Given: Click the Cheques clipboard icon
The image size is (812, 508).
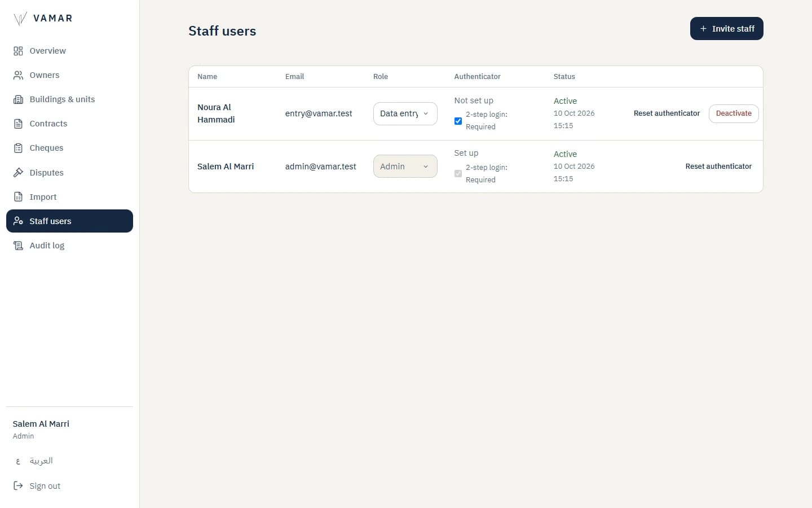Looking at the screenshot, I should (x=18, y=148).
